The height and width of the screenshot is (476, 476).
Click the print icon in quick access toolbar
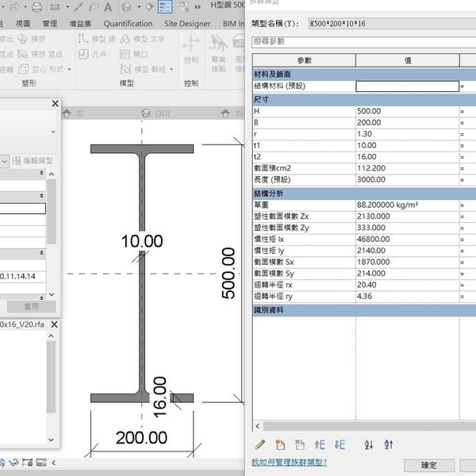pyautogui.click(x=36, y=6)
